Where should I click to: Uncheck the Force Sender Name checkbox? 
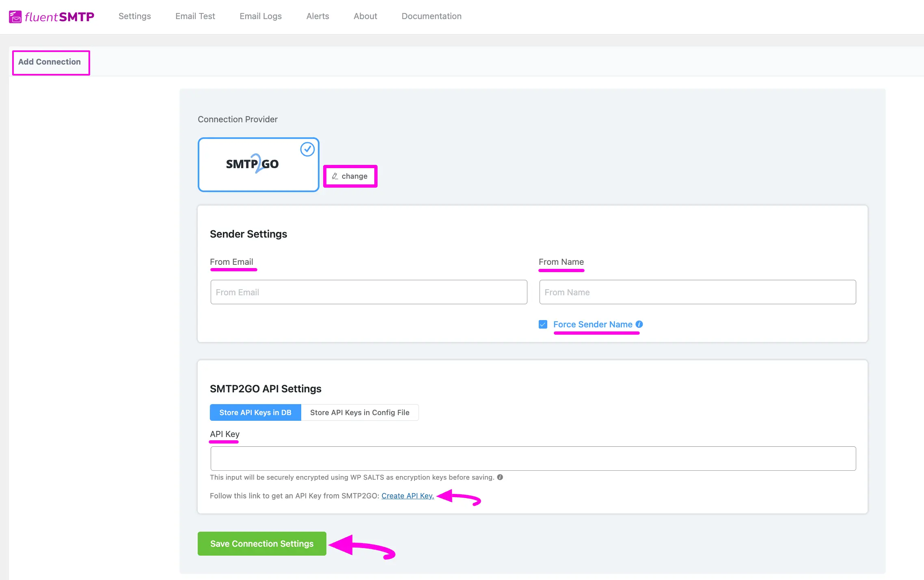pyautogui.click(x=543, y=325)
